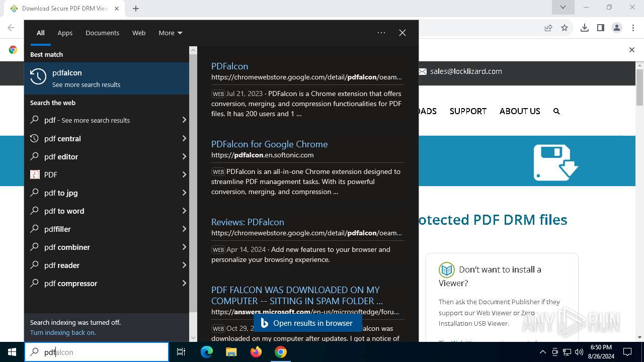Expand pdf central suggestion arrow
Image resolution: width=644 pixels, height=362 pixels.
click(184, 138)
